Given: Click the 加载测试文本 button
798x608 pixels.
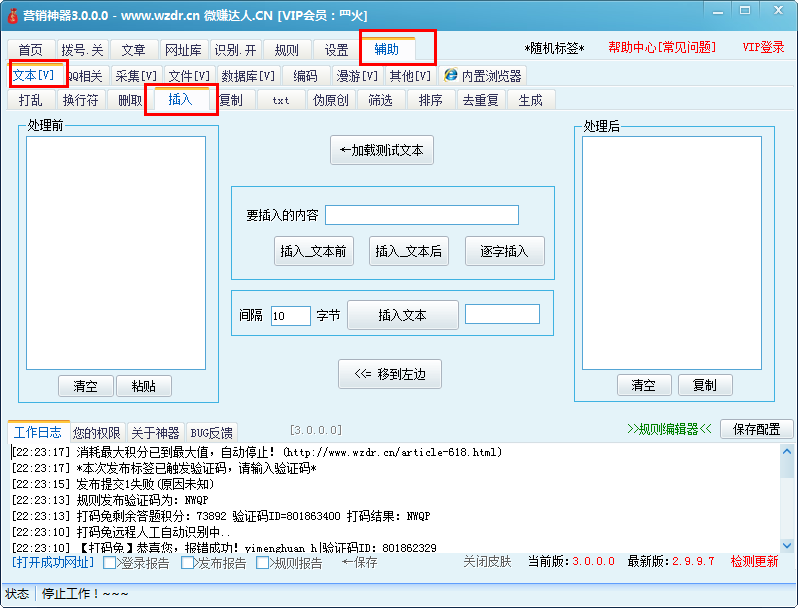Looking at the screenshot, I should click(x=382, y=150).
